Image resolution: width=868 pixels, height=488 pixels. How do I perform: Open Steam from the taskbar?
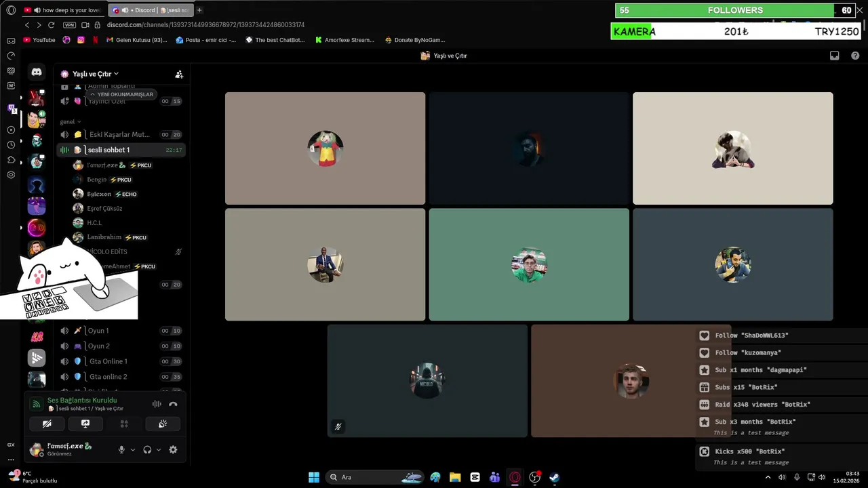tap(554, 477)
